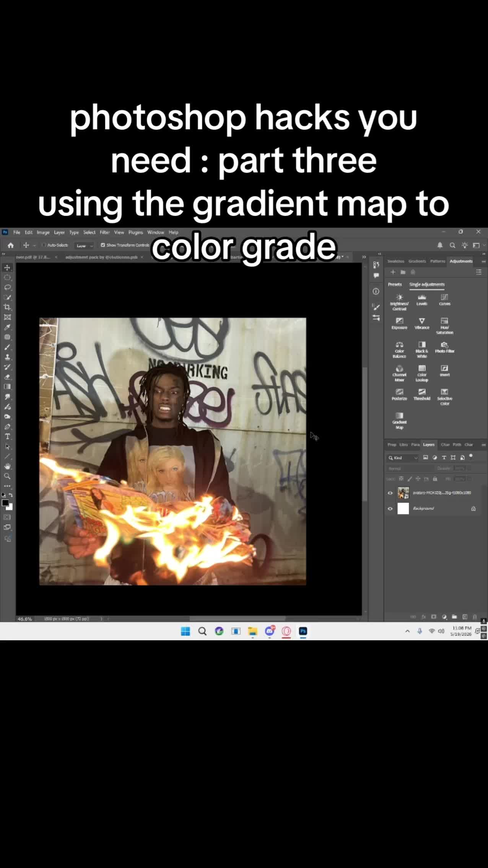The width and height of the screenshot is (488, 868).
Task: Add a Photo Filter adjustment
Action: point(444,347)
